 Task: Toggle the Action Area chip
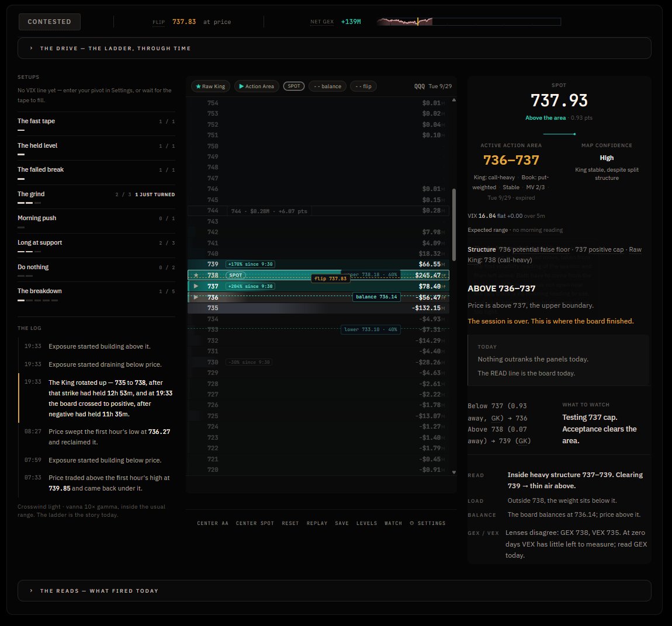(257, 86)
